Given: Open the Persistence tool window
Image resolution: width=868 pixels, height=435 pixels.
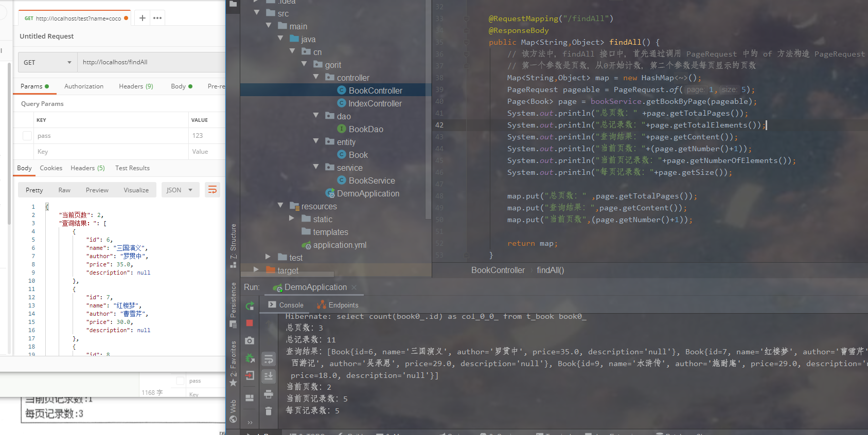Looking at the screenshot, I should click(233, 304).
